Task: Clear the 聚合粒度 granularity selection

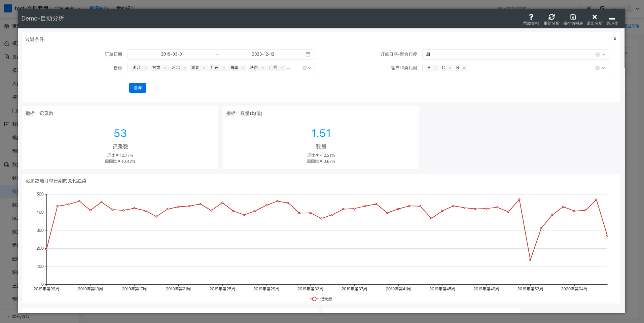Action: point(598,55)
